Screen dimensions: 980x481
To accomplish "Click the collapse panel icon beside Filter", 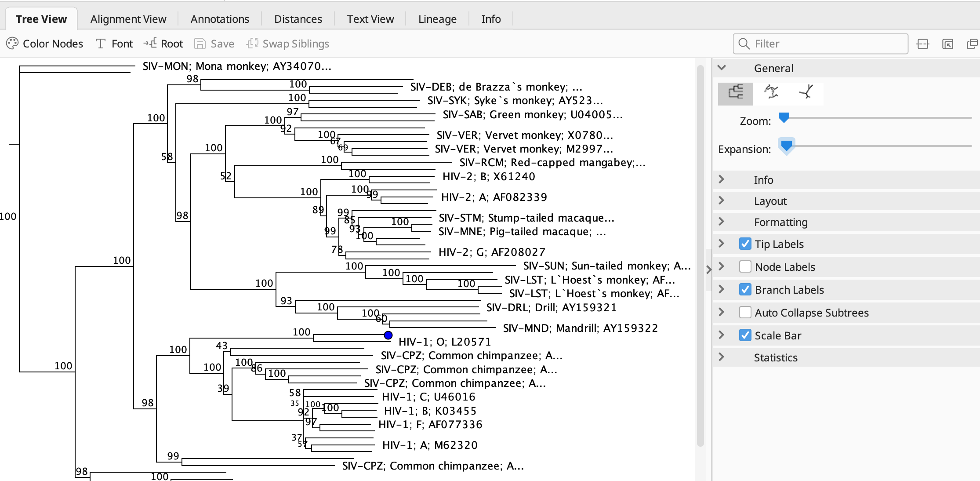I will point(923,44).
